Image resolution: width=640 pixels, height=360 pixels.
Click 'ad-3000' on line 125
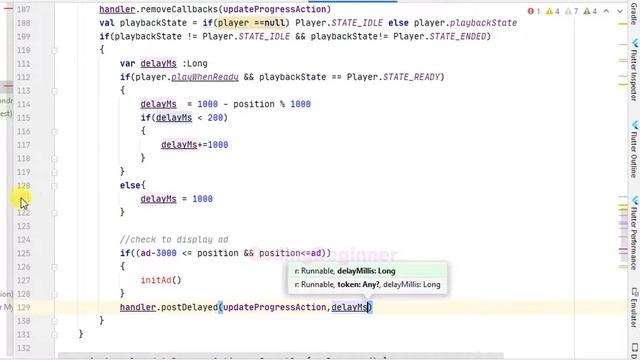(158, 253)
